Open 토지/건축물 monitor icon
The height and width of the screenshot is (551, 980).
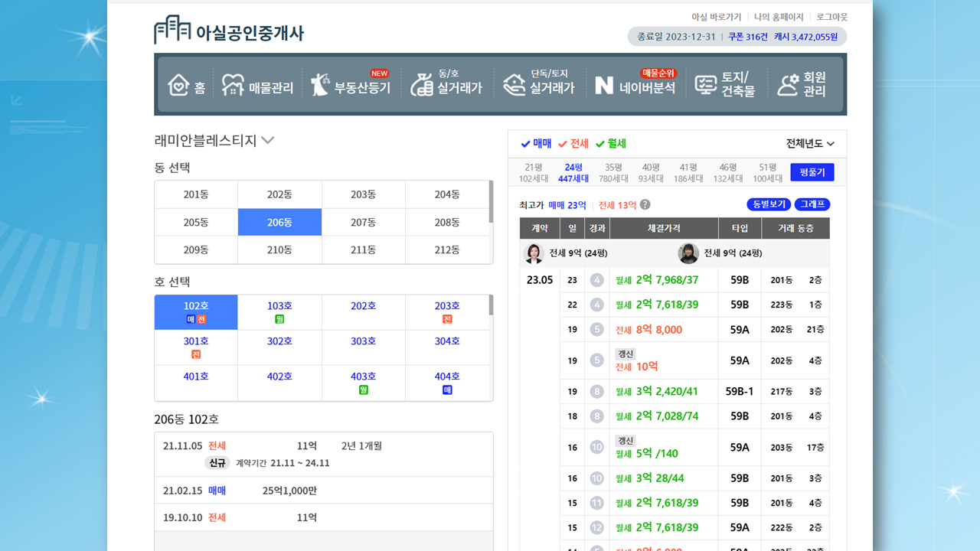point(705,85)
